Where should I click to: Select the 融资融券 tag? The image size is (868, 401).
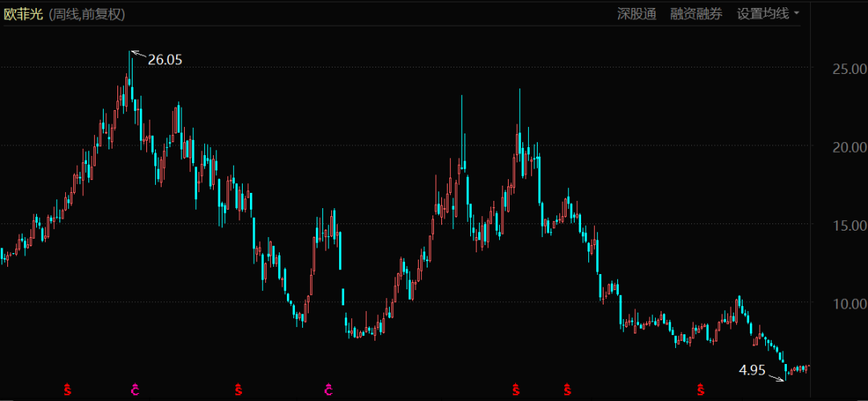696,14
